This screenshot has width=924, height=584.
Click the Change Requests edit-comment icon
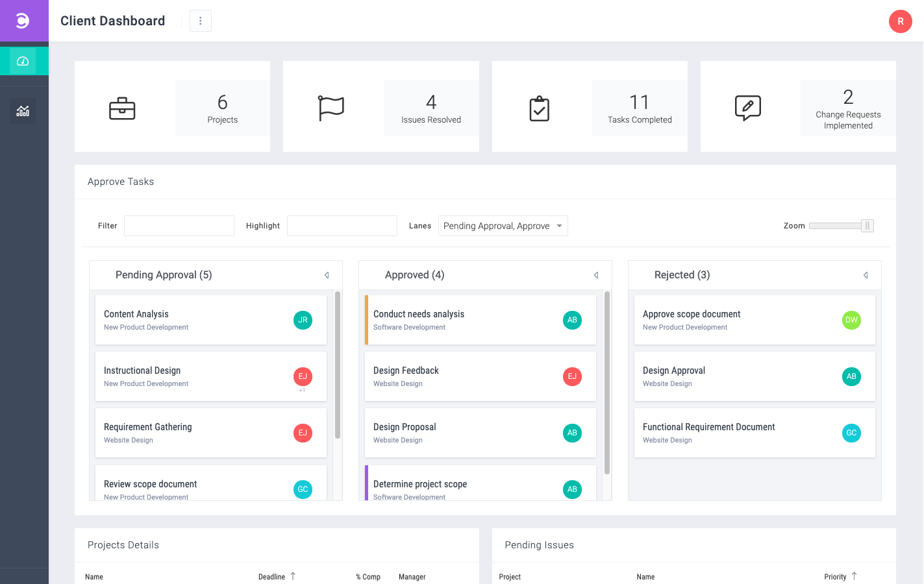[747, 108]
